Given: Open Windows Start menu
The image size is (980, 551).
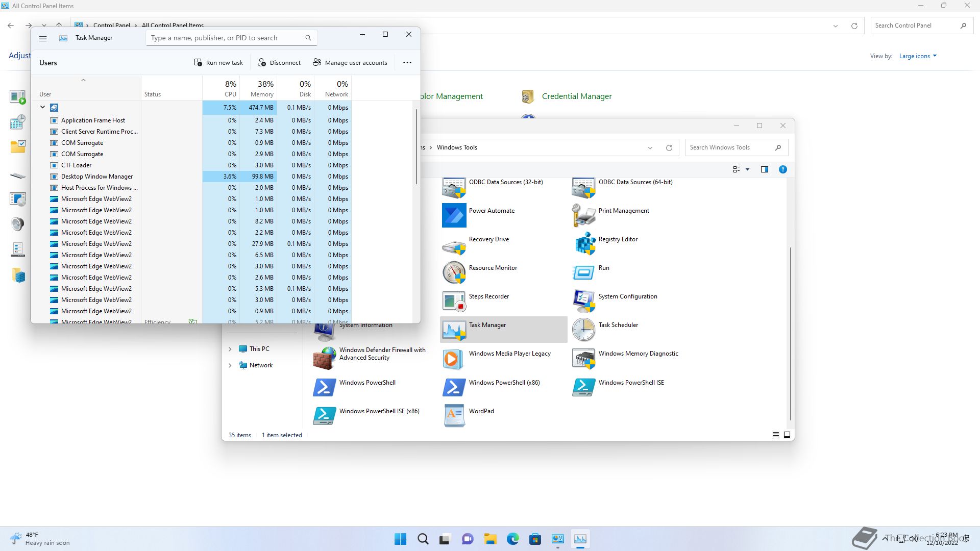Looking at the screenshot, I should point(401,539).
